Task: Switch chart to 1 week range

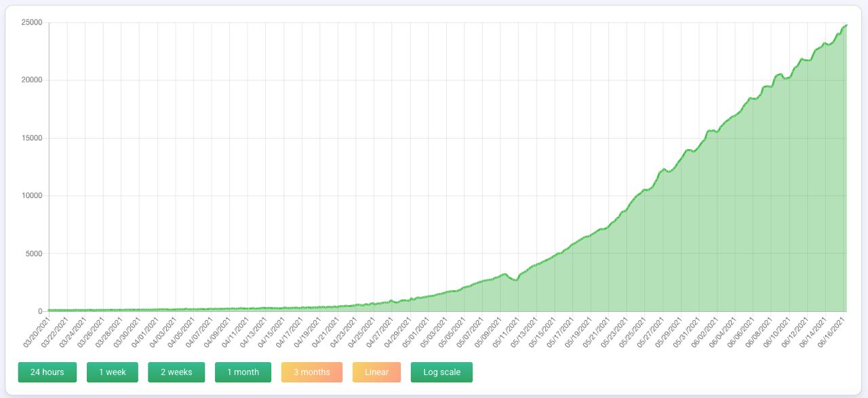Action: pos(113,372)
